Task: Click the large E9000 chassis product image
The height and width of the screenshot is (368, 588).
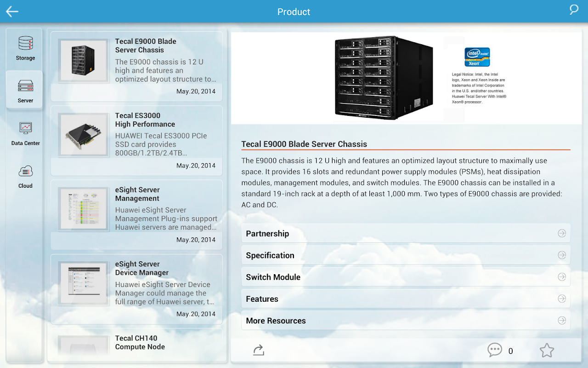Action: pyautogui.click(x=384, y=78)
